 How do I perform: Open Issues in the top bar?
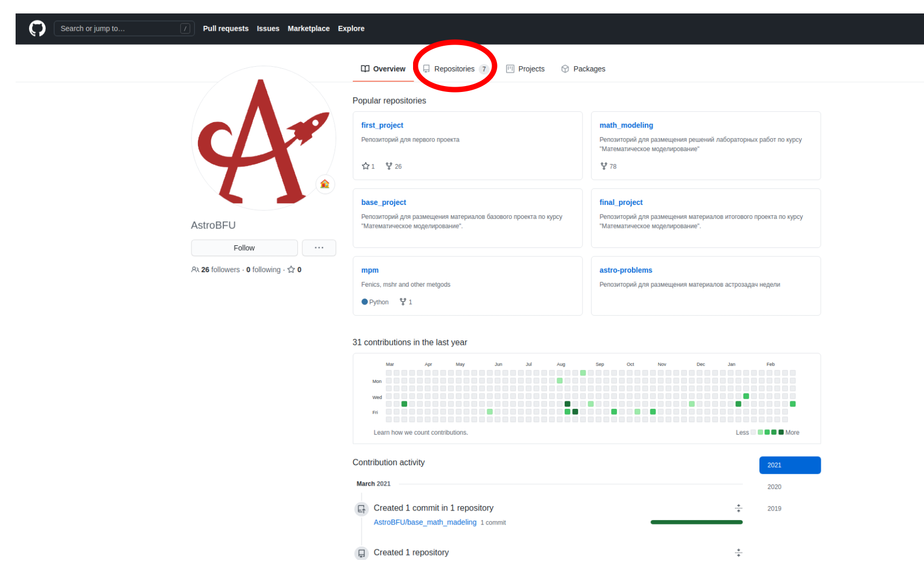268,29
